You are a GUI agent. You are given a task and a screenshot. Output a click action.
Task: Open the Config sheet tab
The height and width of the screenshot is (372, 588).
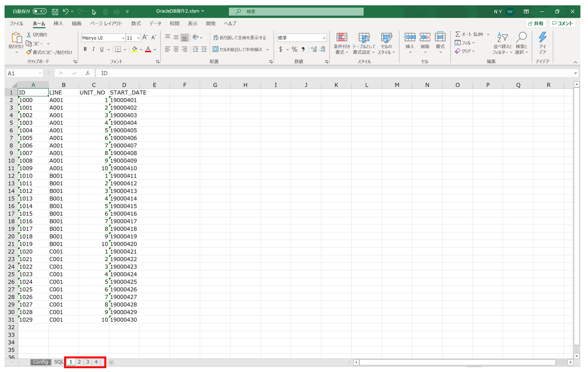41,362
